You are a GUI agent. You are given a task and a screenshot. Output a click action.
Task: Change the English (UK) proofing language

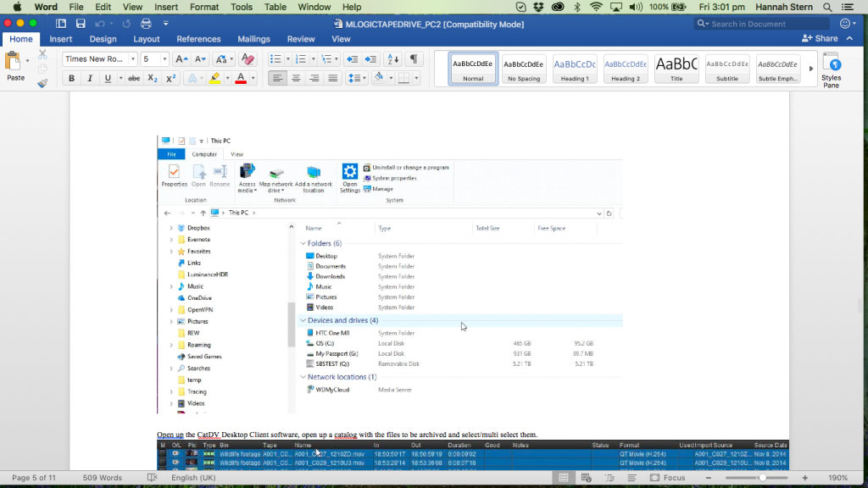click(x=193, y=478)
